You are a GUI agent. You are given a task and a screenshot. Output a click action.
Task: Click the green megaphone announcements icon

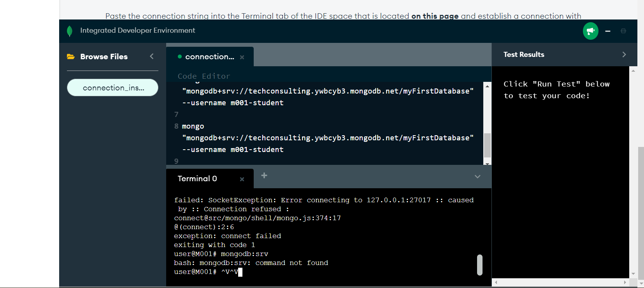[x=591, y=31]
